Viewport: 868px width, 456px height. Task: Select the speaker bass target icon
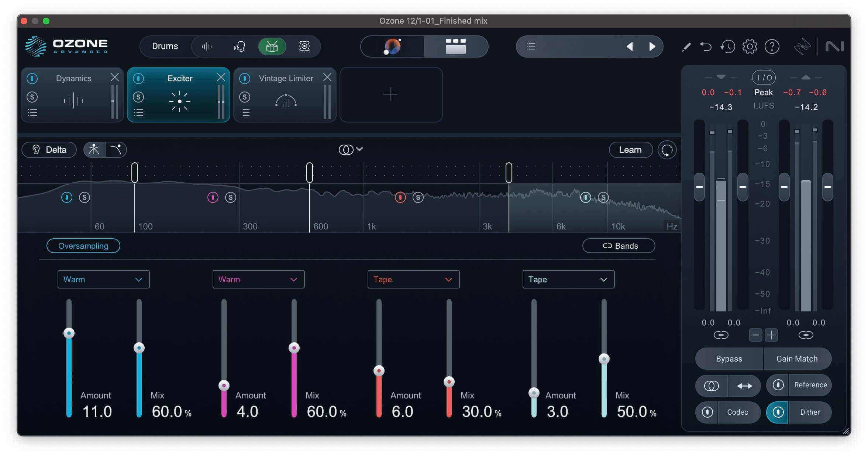pos(304,46)
